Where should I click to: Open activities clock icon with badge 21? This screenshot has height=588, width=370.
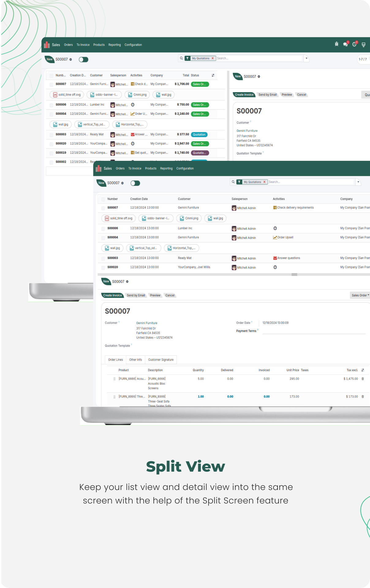click(354, 44)
